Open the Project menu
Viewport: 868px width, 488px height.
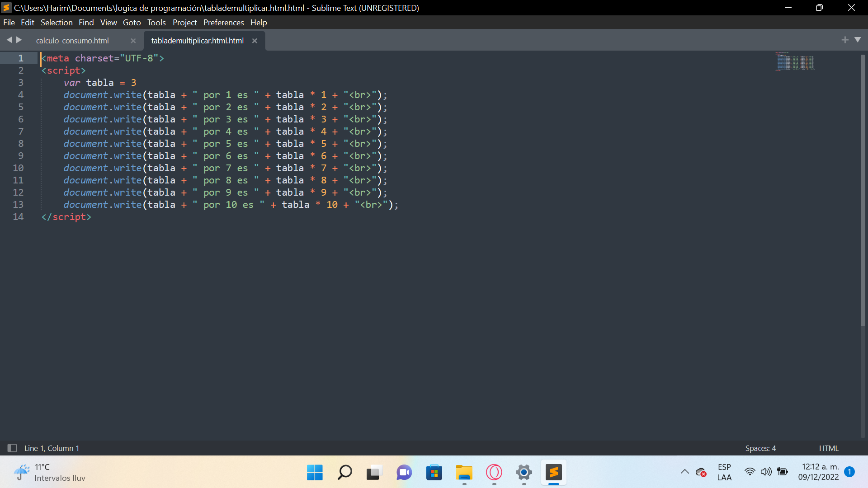[185, 22]
